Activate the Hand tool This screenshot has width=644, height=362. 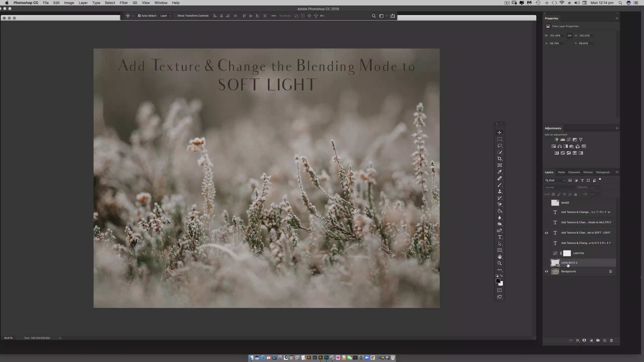coord(500,257)
